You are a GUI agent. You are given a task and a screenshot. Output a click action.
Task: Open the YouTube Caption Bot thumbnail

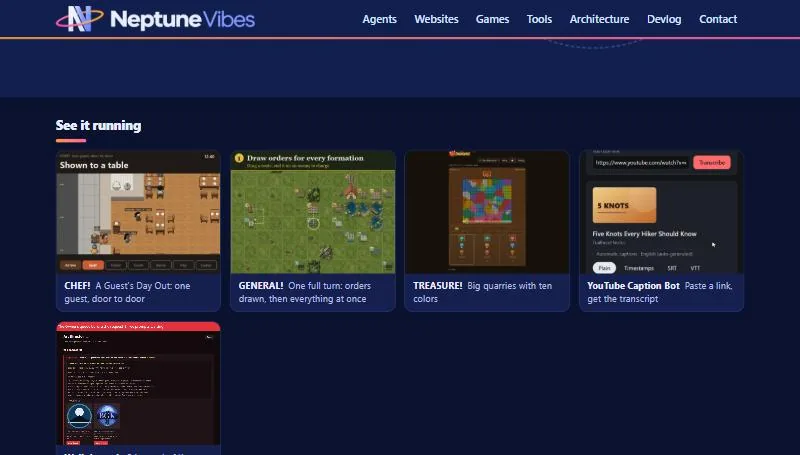[x=661, y=212]
